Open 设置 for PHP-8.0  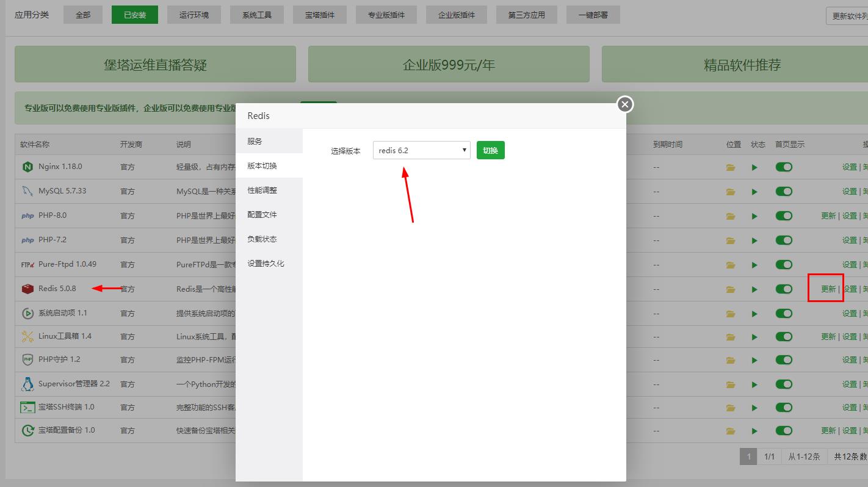848,215
